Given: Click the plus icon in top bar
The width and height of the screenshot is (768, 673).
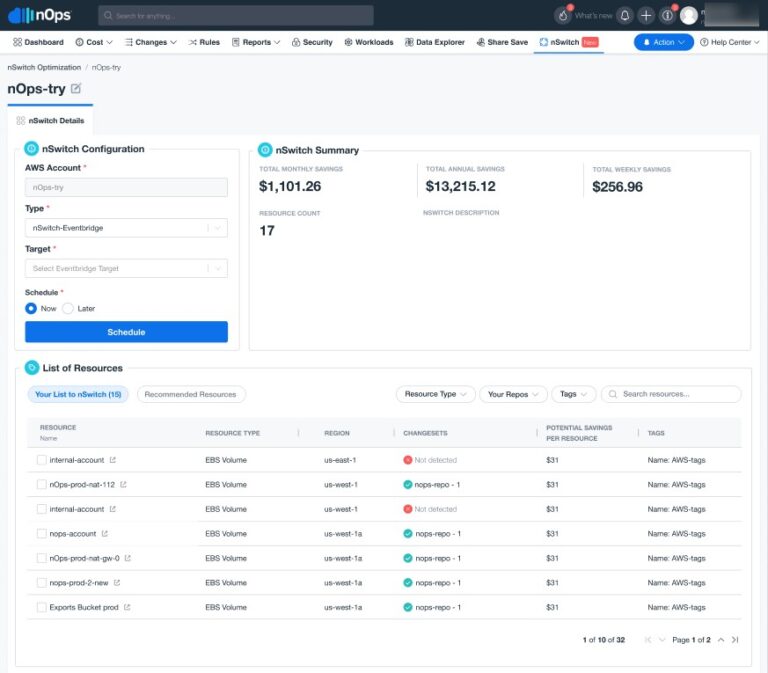Looking at the screenshot, I should (x=646, y=15).
